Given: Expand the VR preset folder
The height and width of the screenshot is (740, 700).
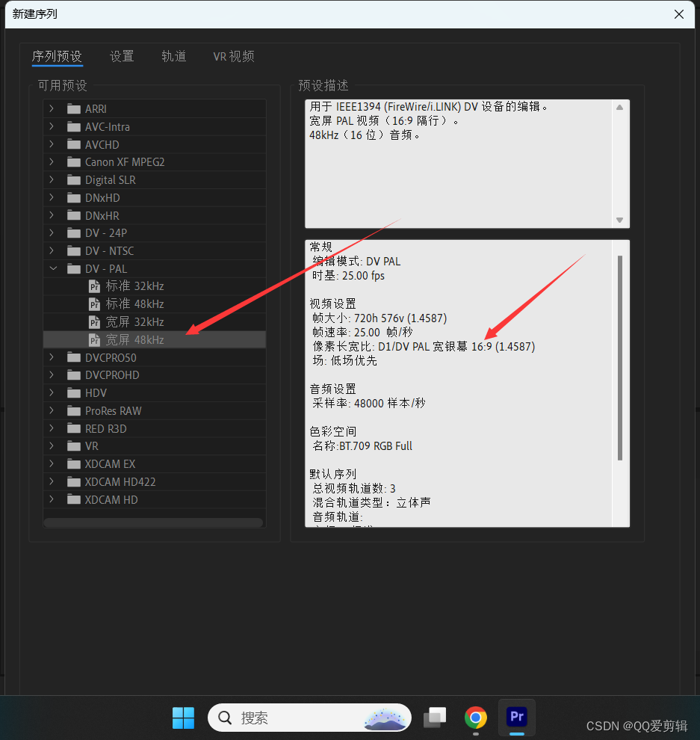Looking at the screenshot, I should (52, 446).
